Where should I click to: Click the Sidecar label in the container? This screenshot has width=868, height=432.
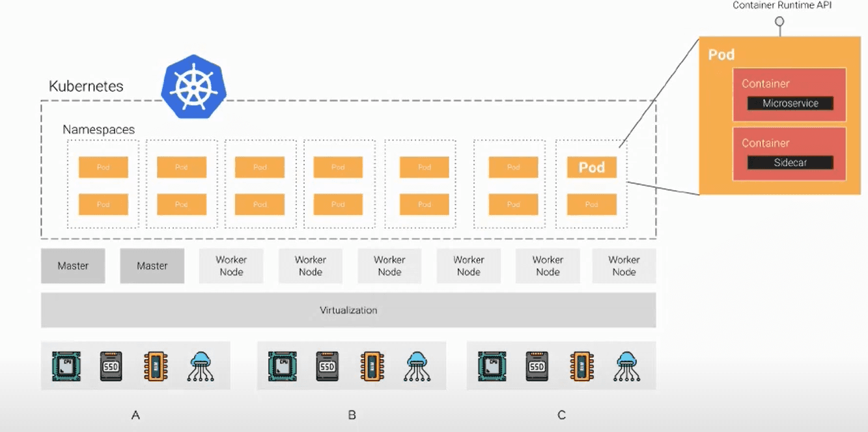click(791, 163)
